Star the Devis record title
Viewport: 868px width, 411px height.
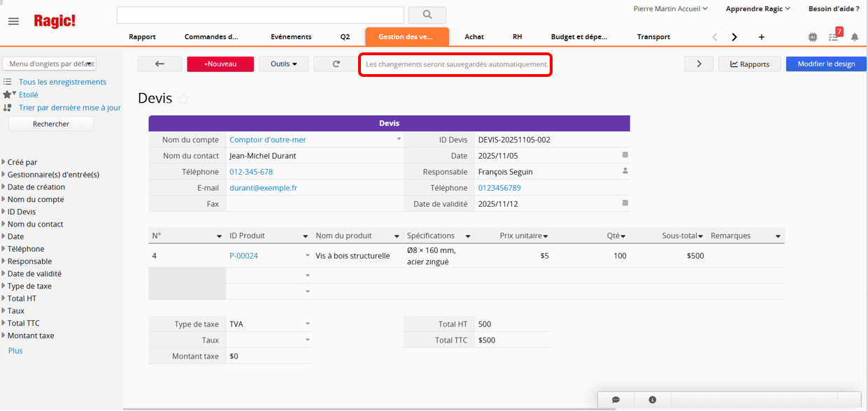click(x=184, y=99)
